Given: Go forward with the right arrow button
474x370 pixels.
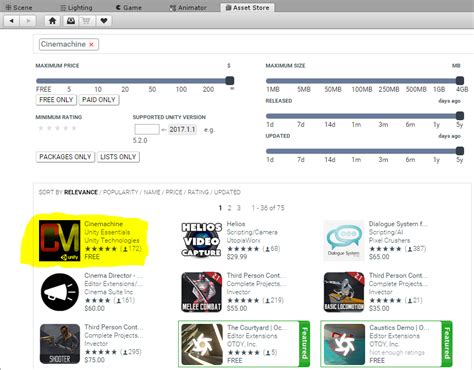Looking at the screenshot, I should 28,21.
